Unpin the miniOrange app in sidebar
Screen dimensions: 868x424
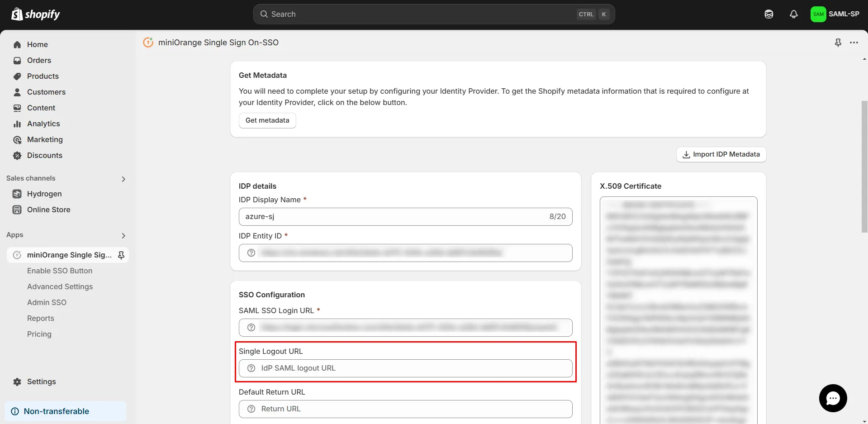121,255
